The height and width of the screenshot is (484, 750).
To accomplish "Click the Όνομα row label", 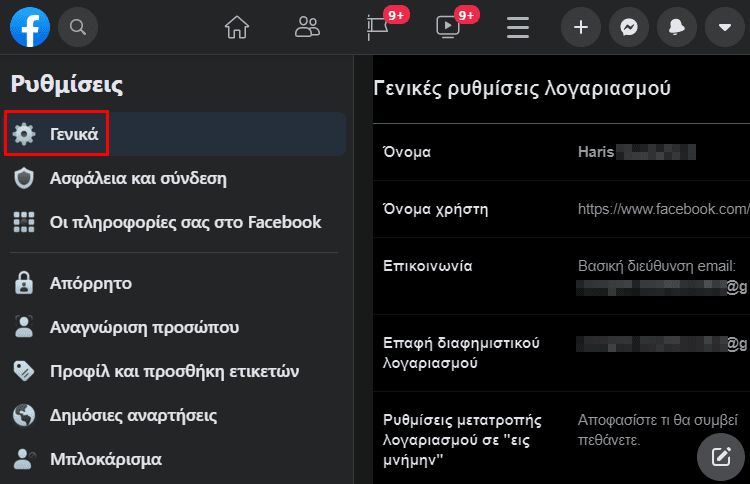I will pyautogui.click(x=407, y=152).
